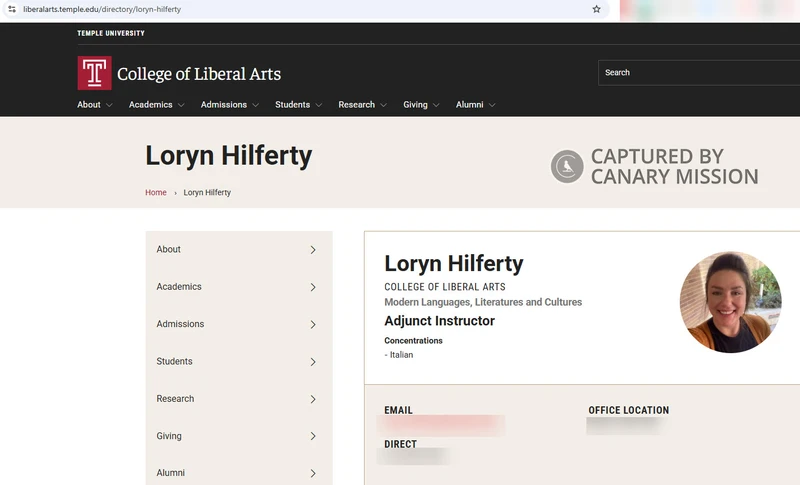Open site information icon beside the URL
The width and height of the screenshot is (800, 485).
point(12,9)
